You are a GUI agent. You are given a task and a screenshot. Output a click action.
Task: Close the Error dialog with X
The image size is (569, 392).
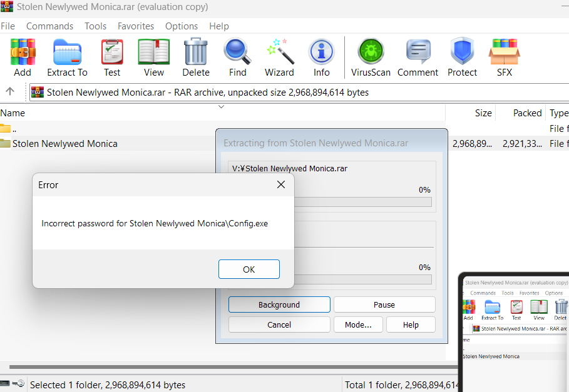point(281,185)
